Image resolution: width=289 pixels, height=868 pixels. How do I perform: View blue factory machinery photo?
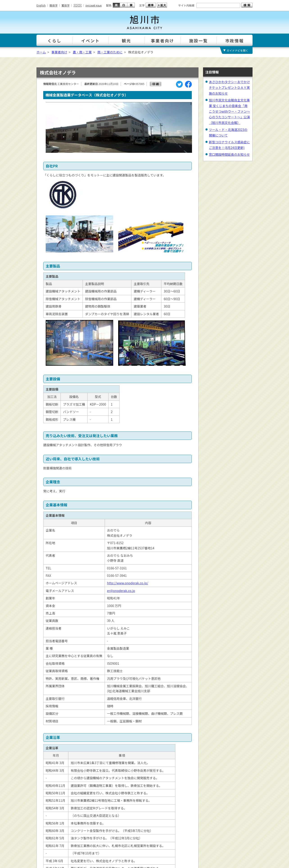click(x=79, y=343)
